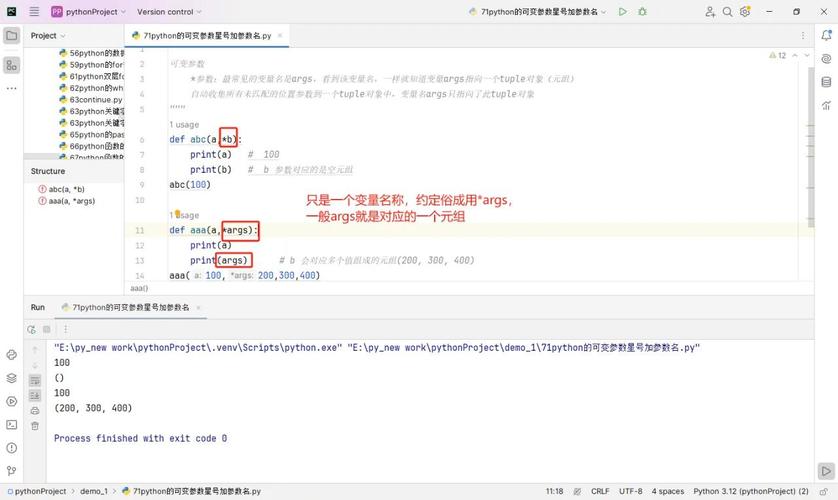838x500 pixels.
Task: Open Run toolbar more options
Action: point(65,330)
